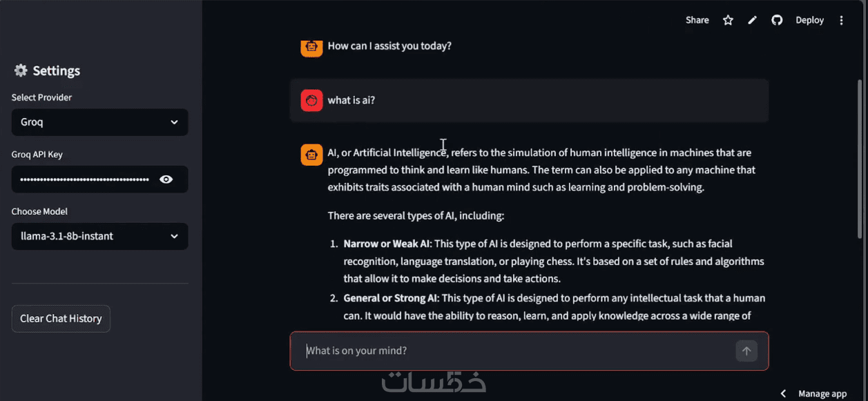
Task: Open the GitHub repository icon
Action: pyautogui.click(x=777, y=20)
